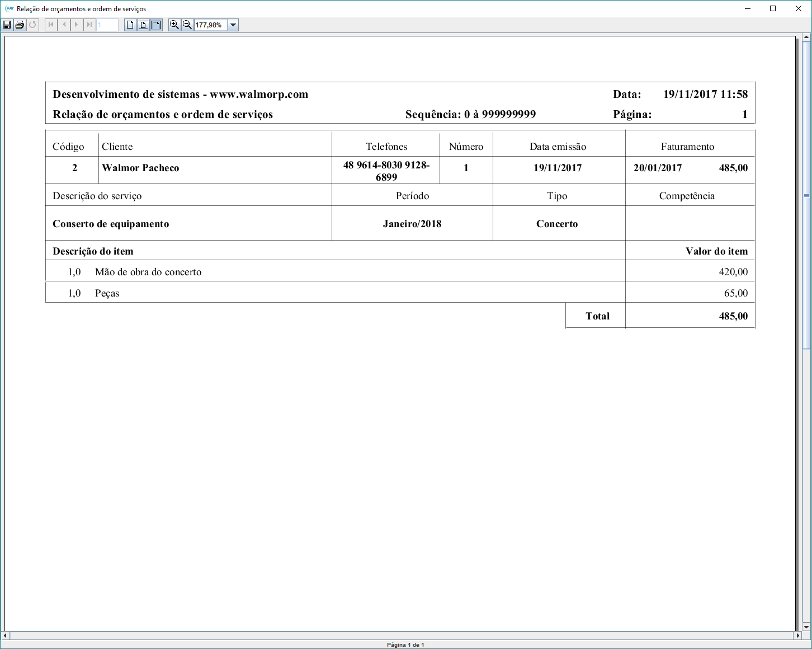Click the next page arrow
Viewport: 812px width, 649px height.
tap(77, 25)
